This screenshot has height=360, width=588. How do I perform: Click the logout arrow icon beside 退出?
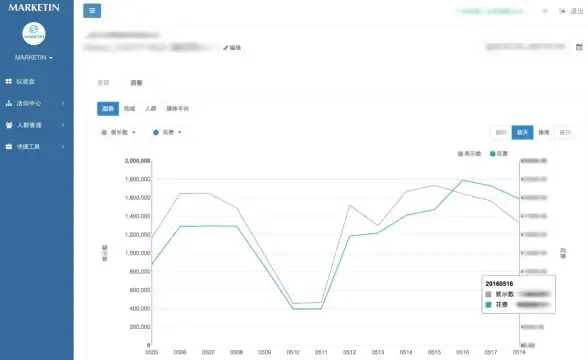[562, 11]
